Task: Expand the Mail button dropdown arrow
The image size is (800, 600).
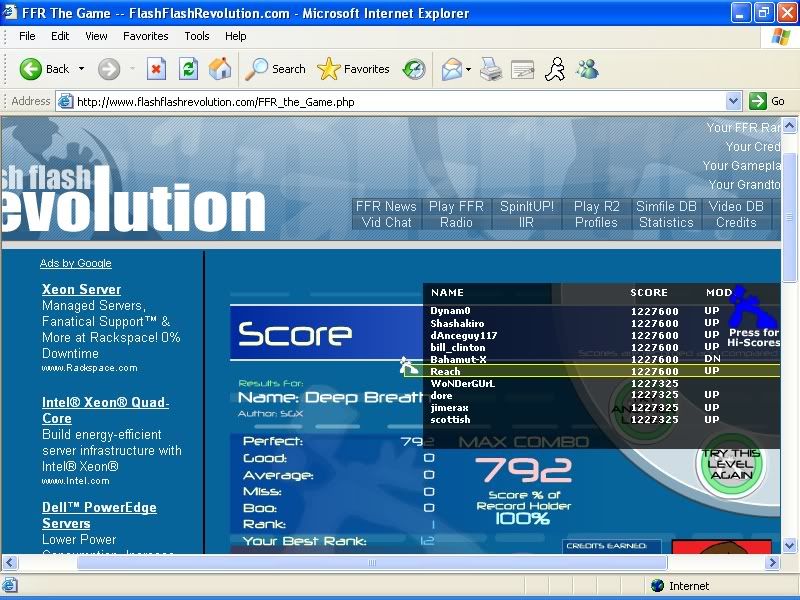Action: (x=468, y=69)
